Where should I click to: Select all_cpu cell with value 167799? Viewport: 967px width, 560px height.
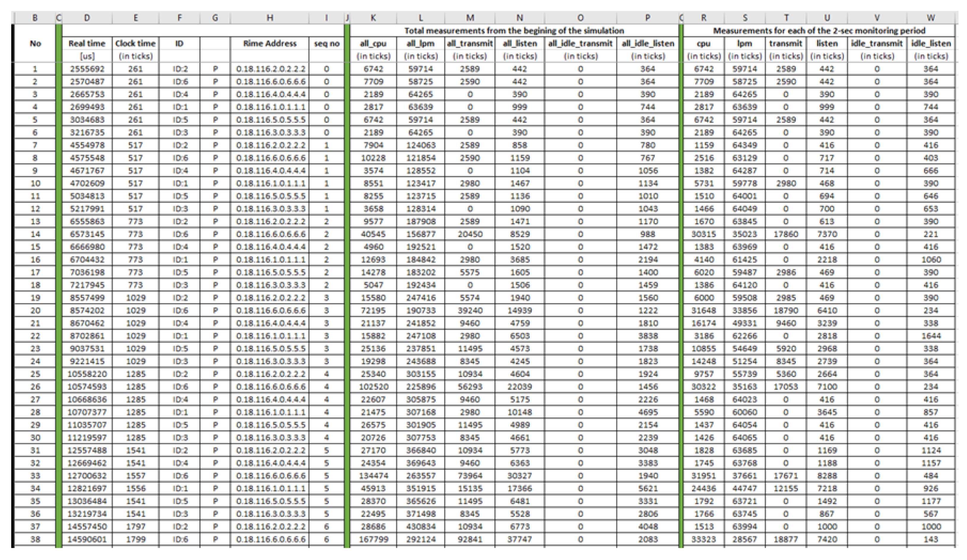point(373,539)
